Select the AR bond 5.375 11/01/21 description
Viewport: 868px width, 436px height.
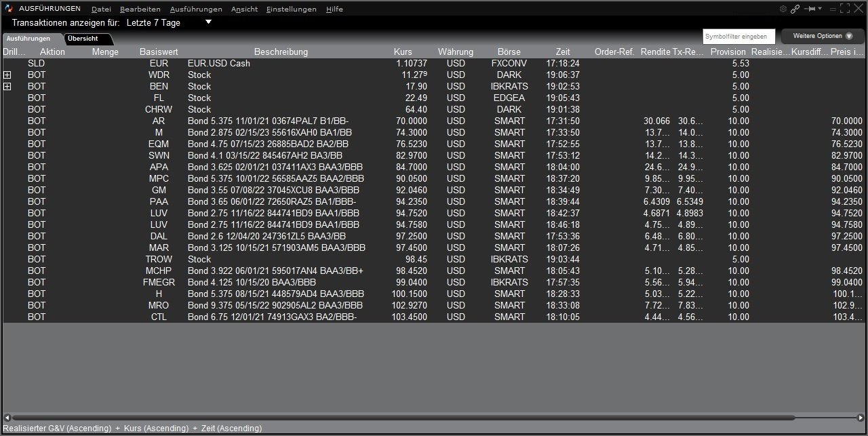click(269, 121)
